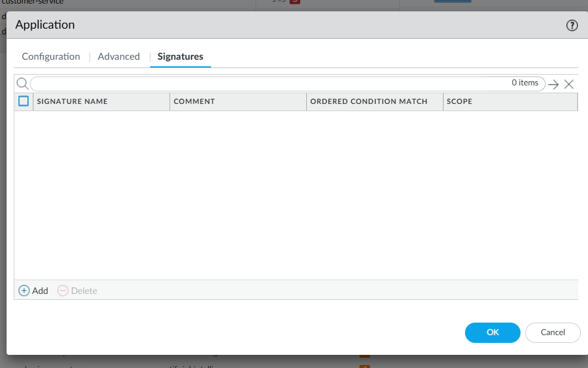Screen dimensions: 588x368
Task: Add a new signature with the plus icon
Action: point(24,290)
